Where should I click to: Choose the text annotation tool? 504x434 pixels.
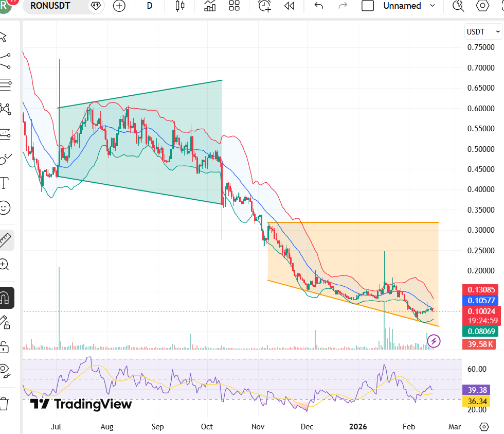click(5, 183)
